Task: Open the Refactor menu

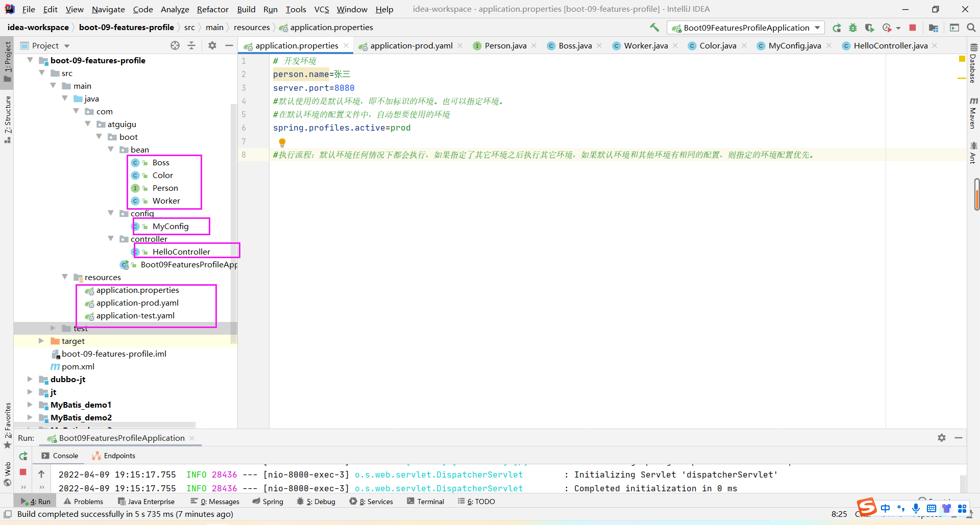Action: point(212,9)
